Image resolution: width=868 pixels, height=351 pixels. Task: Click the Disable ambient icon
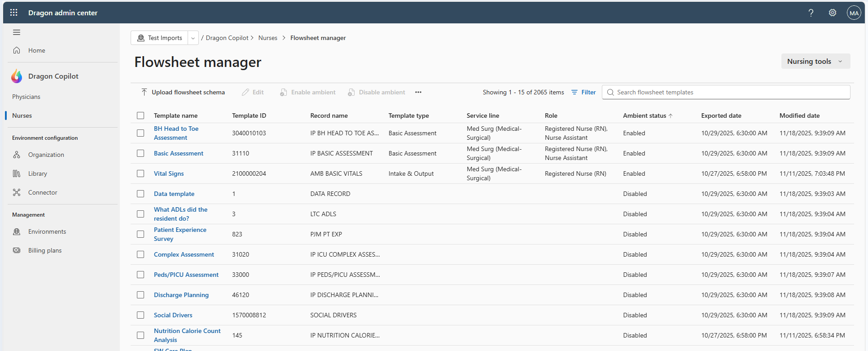pyautogui.click(x=351, y=92)
